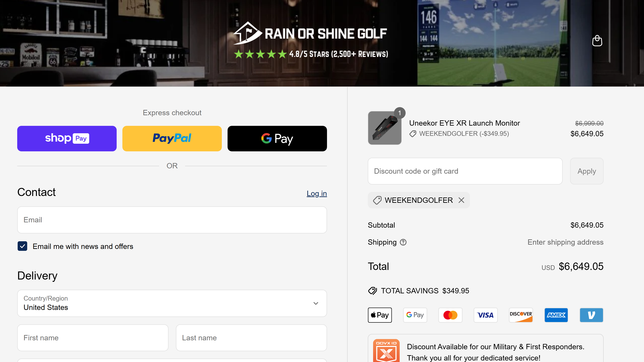Click the Google Pay payment badge
Screen dimensions: 644x362
click(415, 315)
